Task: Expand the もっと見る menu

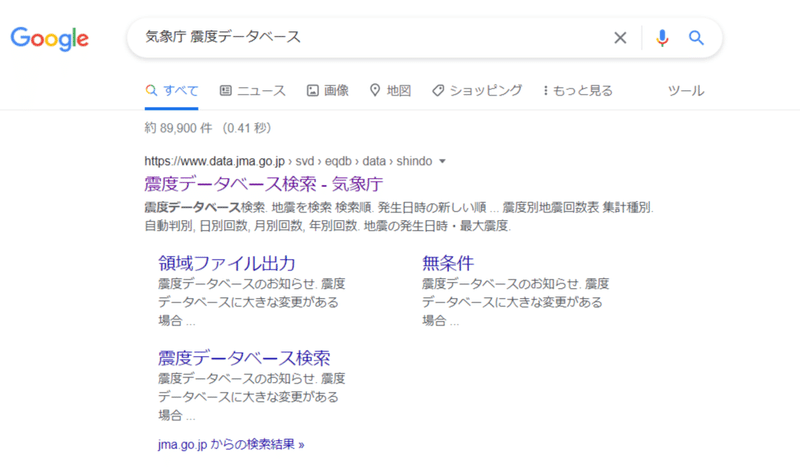Action: pos(578,90)
